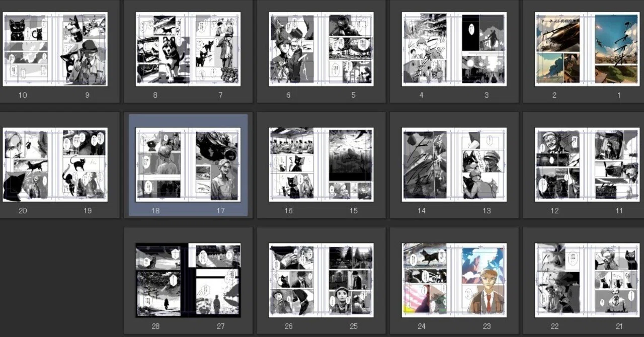Select page 14 thumbnail
Screen dimensions: 644x337
pos(428,164)
